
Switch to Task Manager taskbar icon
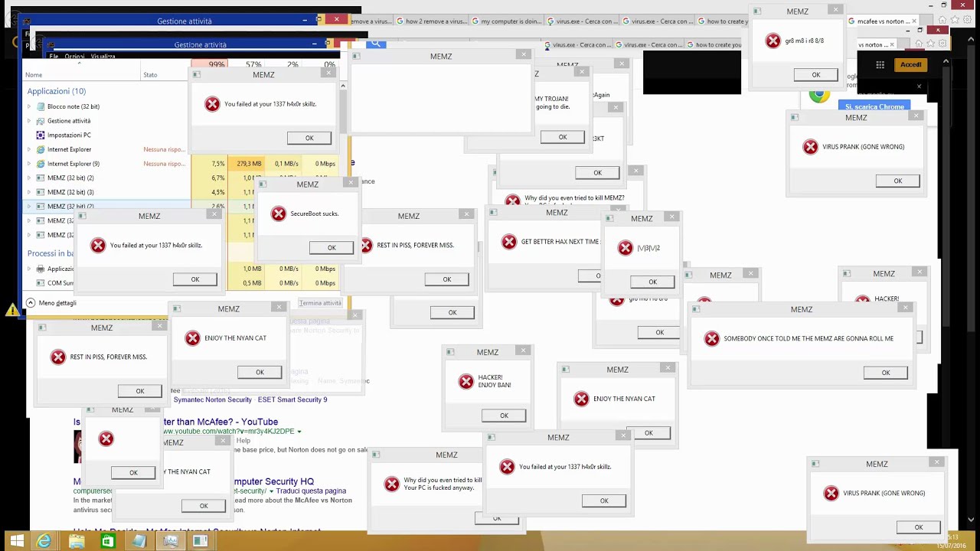pos(170,541)
